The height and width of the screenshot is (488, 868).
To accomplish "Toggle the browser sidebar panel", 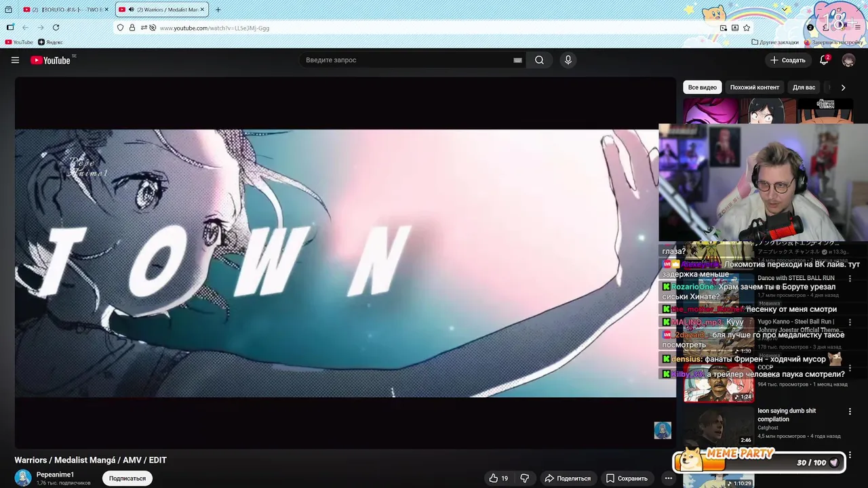I will [x=10, y=28].
